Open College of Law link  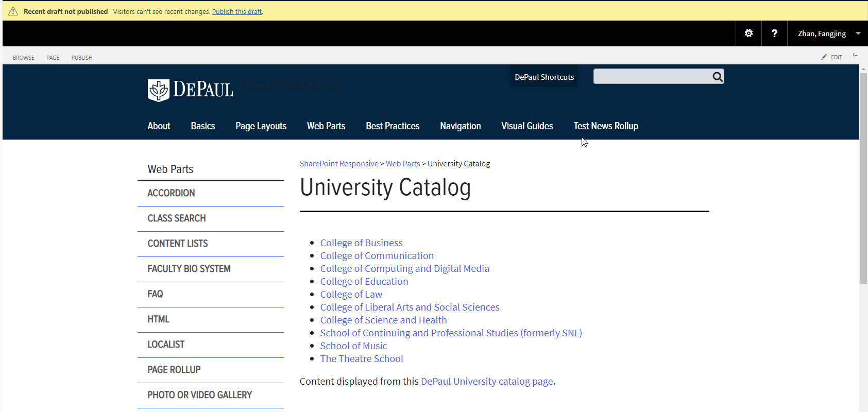[351, 295]
